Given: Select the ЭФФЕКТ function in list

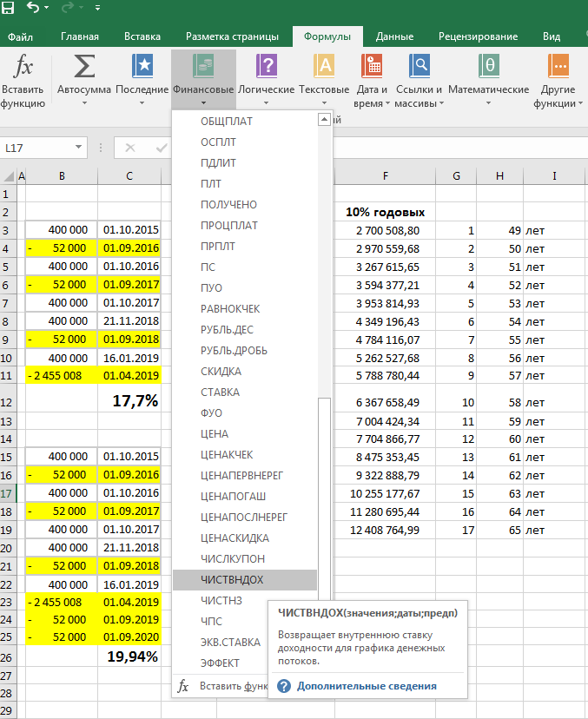Looking at the screenshot, I should (220, 663).
